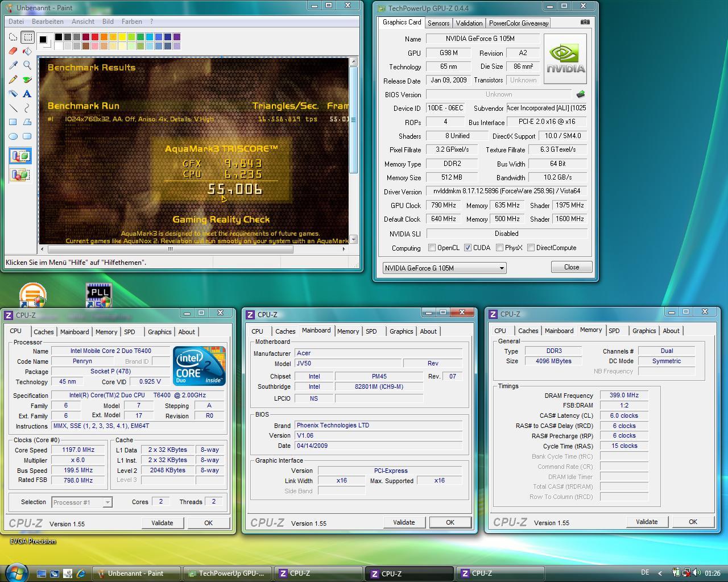Open the Bearbeiten menu in Paint
The height and width of the screenshot is (582, 728).
click(48, 22)
